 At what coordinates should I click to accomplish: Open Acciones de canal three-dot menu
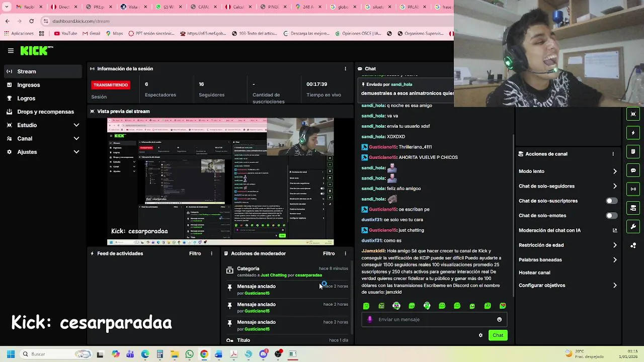coord(613,154)
